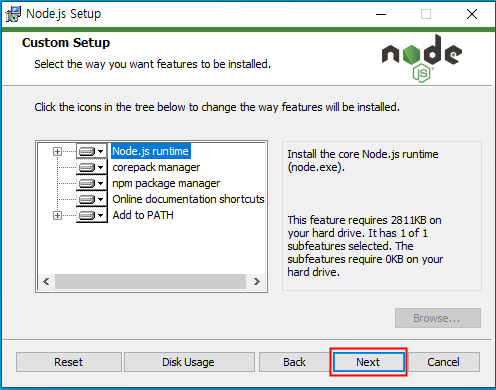Click the feature tree left scroll arrow
Screen dimensions: 496x390
(x=46, y=282)
